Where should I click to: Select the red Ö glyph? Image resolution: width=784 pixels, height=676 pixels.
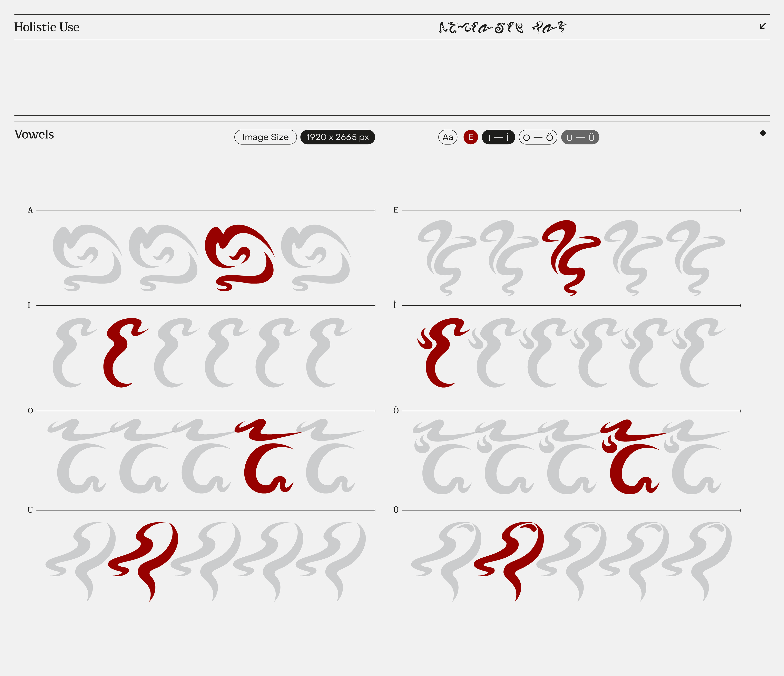pos(634,457)
